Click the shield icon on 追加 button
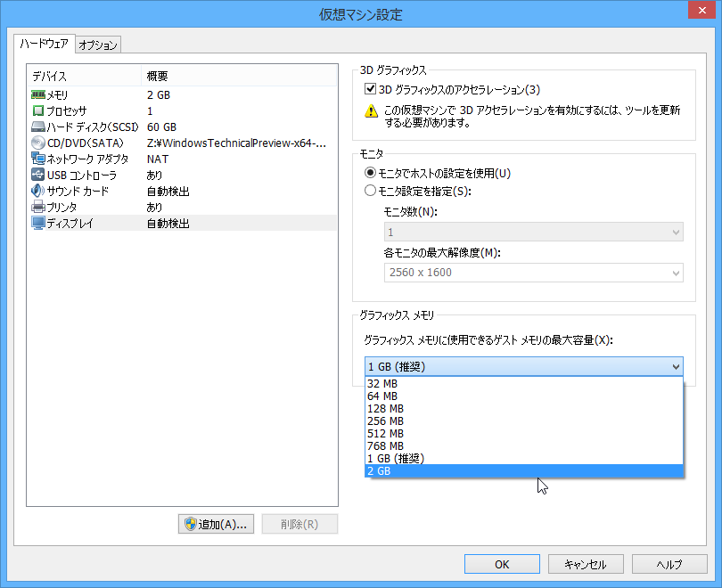Viewport: 722px width, 588px height. (x=190, y=524)
